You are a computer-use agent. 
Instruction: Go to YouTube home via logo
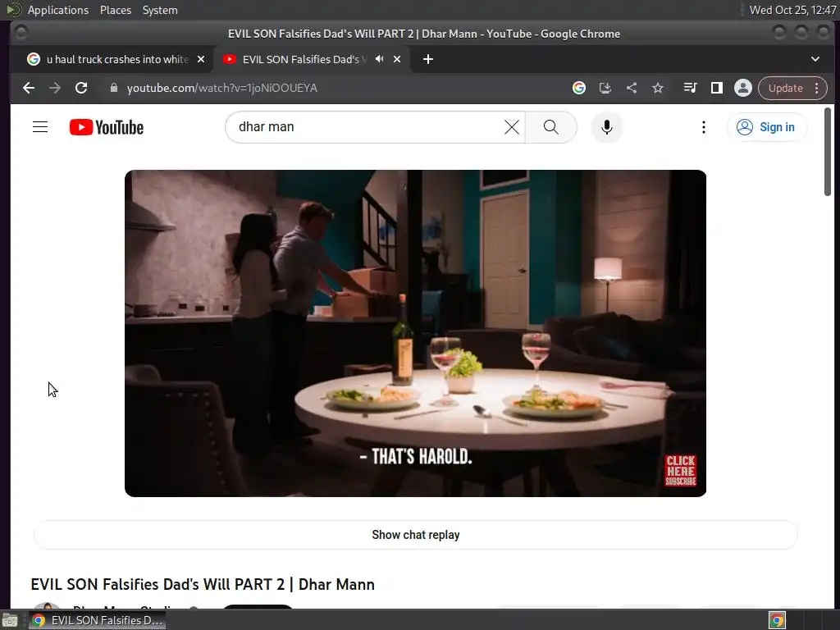(107, 127)
